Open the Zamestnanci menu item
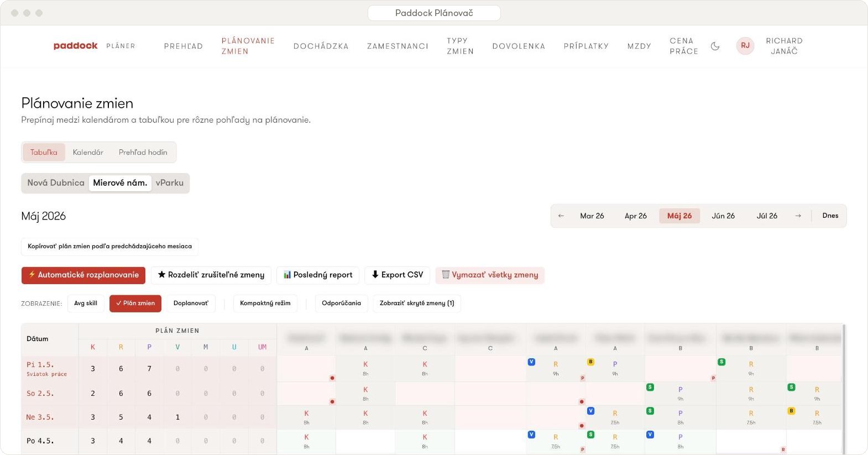 click(398, 46)
